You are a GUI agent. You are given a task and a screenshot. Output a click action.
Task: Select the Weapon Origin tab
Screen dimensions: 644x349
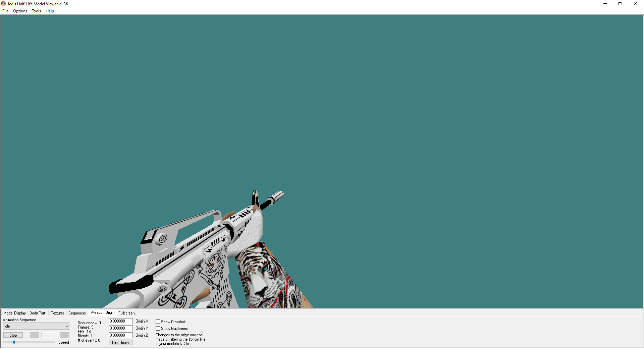[102, 312]
